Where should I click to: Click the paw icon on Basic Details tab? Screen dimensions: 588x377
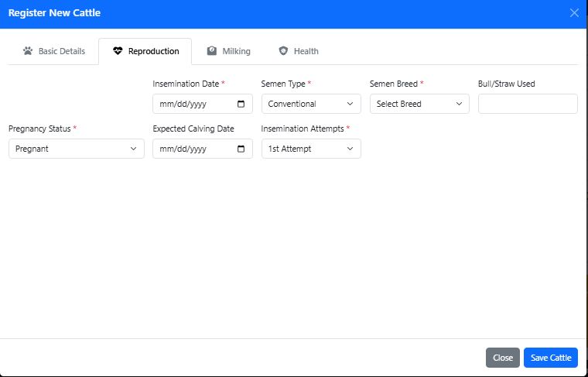pos(28,52)
